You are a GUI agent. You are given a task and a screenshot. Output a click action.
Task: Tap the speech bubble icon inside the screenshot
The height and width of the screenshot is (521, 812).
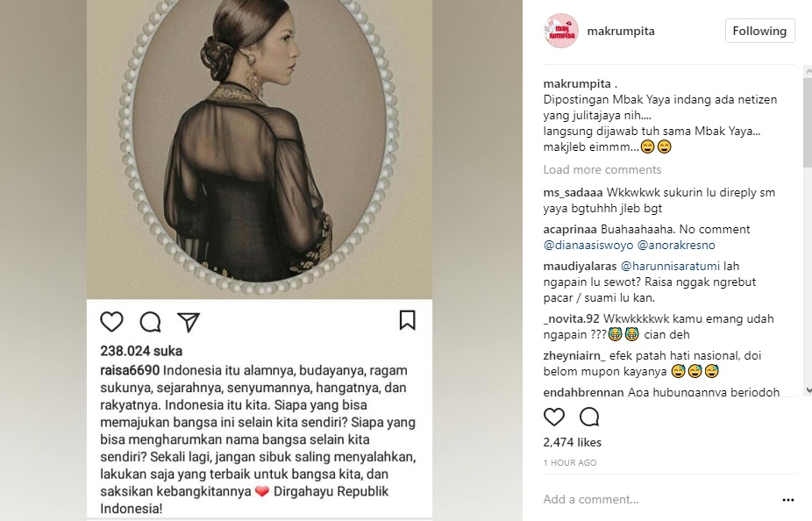151,322
